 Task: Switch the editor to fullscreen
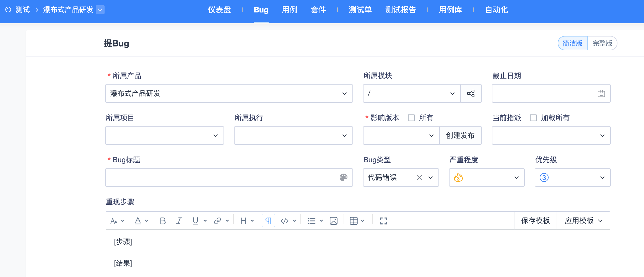point(383,221)
